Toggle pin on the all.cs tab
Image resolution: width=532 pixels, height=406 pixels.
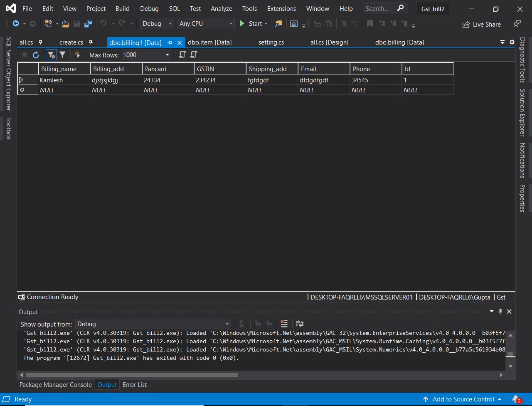[40, 42]
